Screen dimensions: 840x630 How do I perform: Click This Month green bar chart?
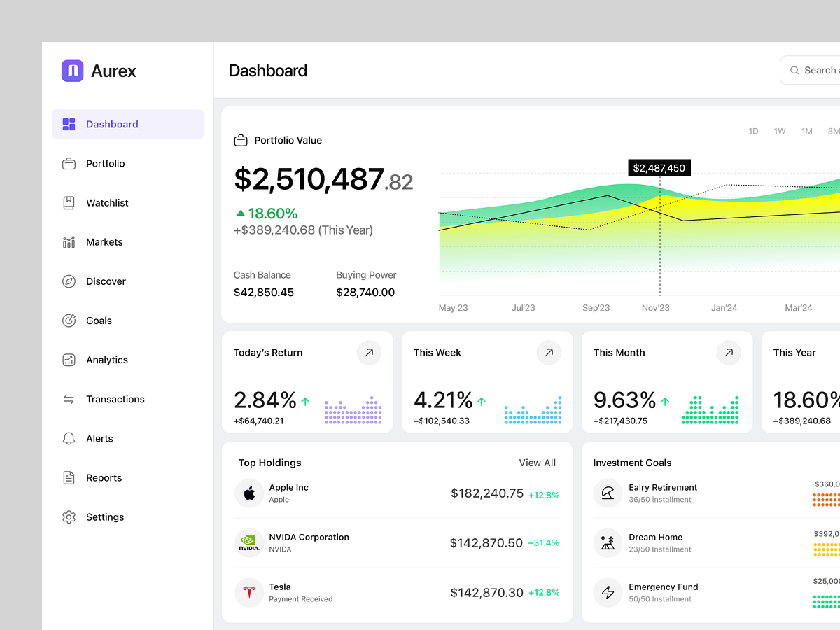point(710,410)
